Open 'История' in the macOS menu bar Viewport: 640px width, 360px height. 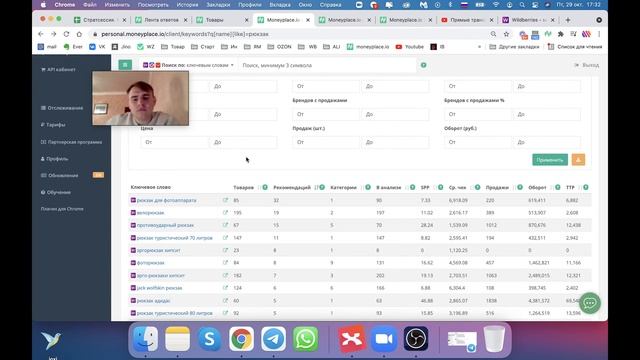click(x=187, y=5)
